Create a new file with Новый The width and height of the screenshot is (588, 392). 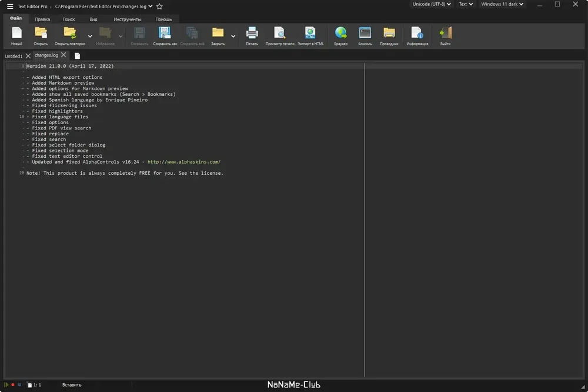(16, 36)
